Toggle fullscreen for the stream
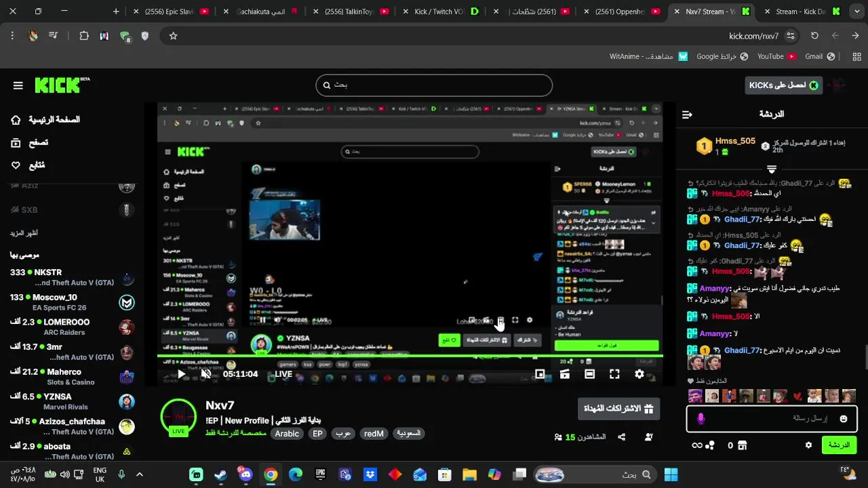The image size is (868, 488). click(x=614, y=374)
